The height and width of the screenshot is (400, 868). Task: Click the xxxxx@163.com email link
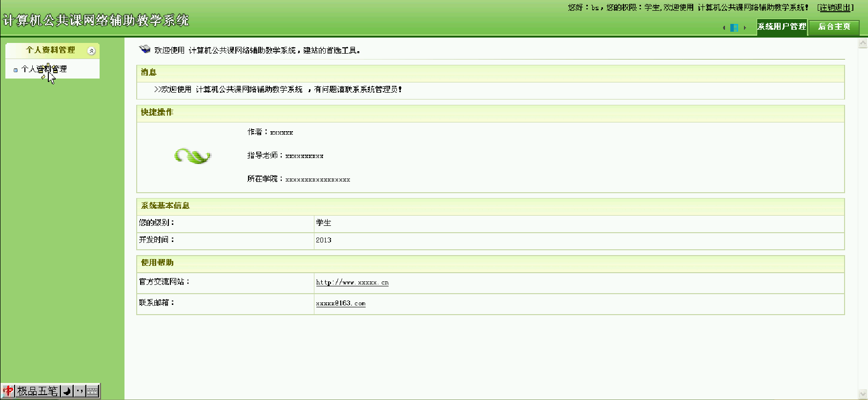pyautogui.click(x=340, y=303)
